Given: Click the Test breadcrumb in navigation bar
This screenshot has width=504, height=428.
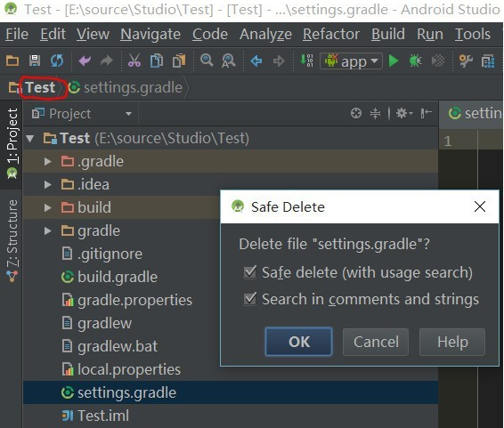Looking at the screenshot, I should tap(40, 88).
